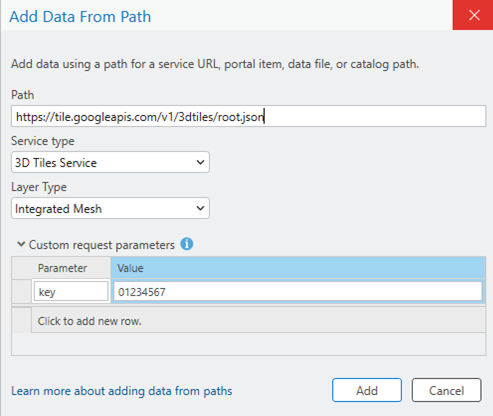The image size is (493, 416).
Task: Click the Parameter column header
Action: [71, 268]
